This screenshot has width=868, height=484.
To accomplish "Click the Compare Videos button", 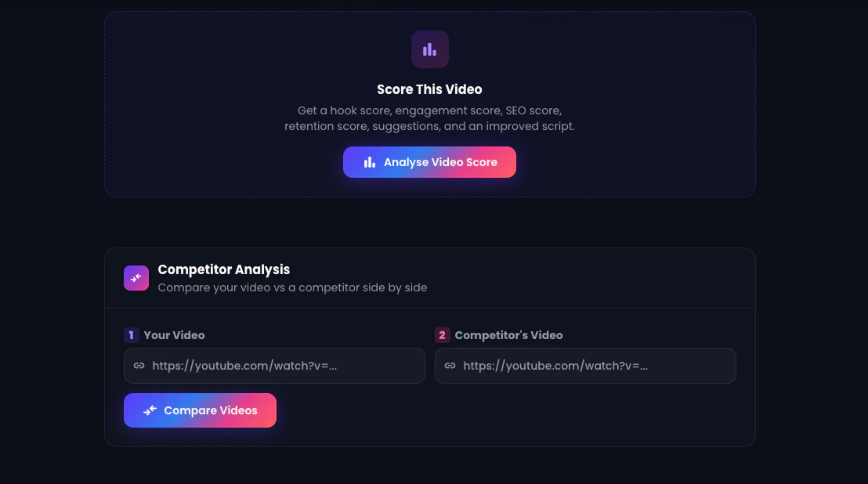I will click(x=200, y=410).
